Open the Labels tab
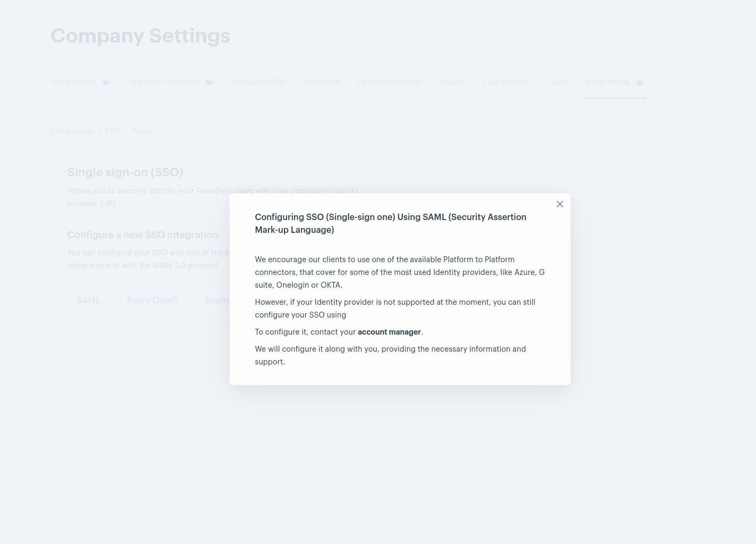This screenshot has height=544, width=756. [557, 82]
